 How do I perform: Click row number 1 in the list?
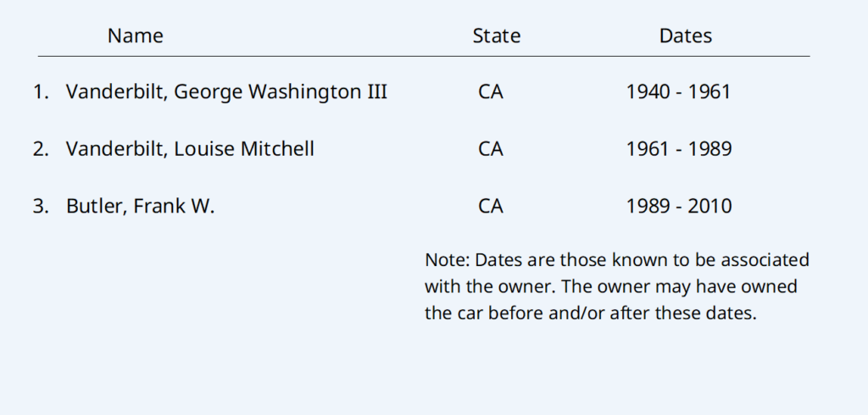[x=41, y=91]
